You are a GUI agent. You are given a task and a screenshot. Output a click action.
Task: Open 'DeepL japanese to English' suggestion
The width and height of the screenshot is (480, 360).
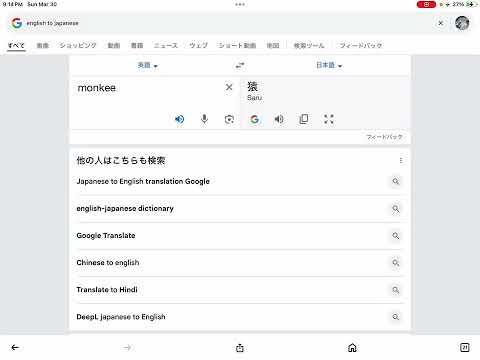(x=121, y=317)
